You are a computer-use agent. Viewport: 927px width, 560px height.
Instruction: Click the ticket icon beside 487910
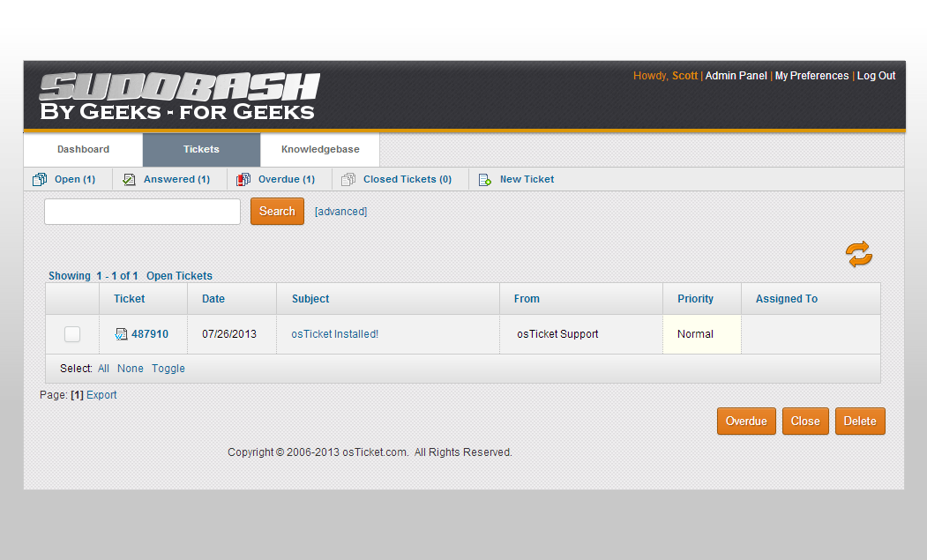(121, 334)
